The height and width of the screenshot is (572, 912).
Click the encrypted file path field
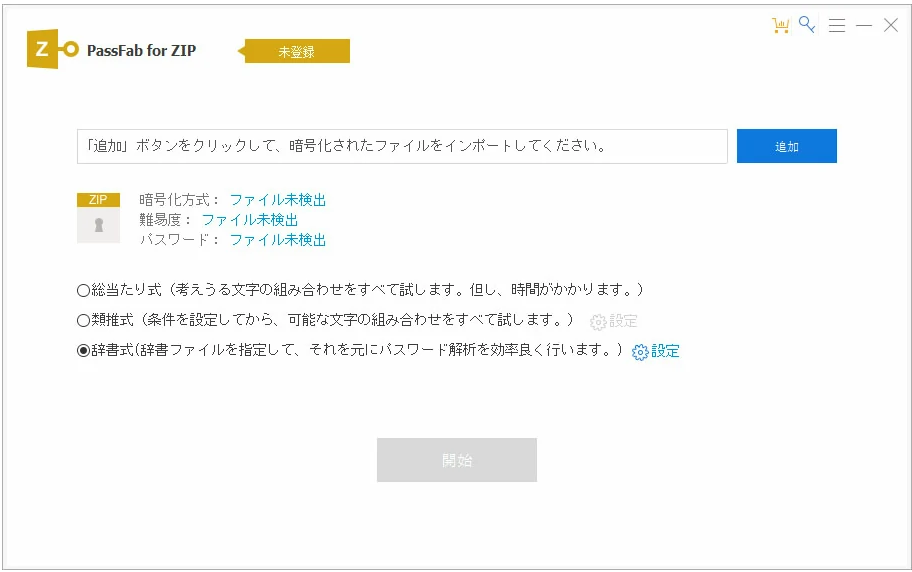(402, 146)
